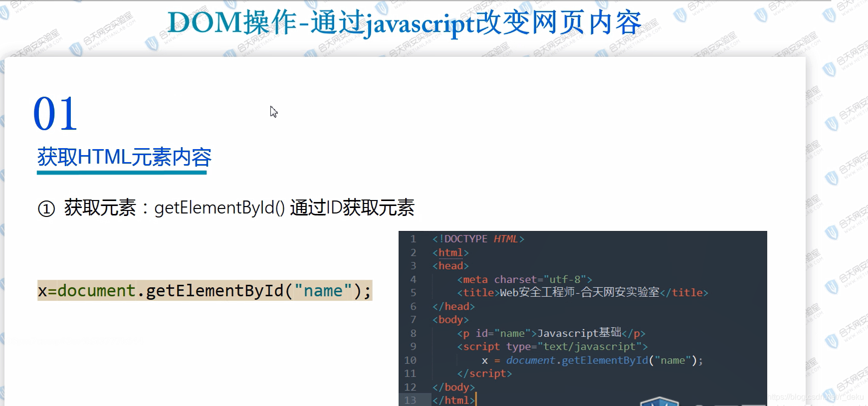The image size is (868, 406).
Task: Click line number 5 in the editor gutter
Action: tap(413, 292)
